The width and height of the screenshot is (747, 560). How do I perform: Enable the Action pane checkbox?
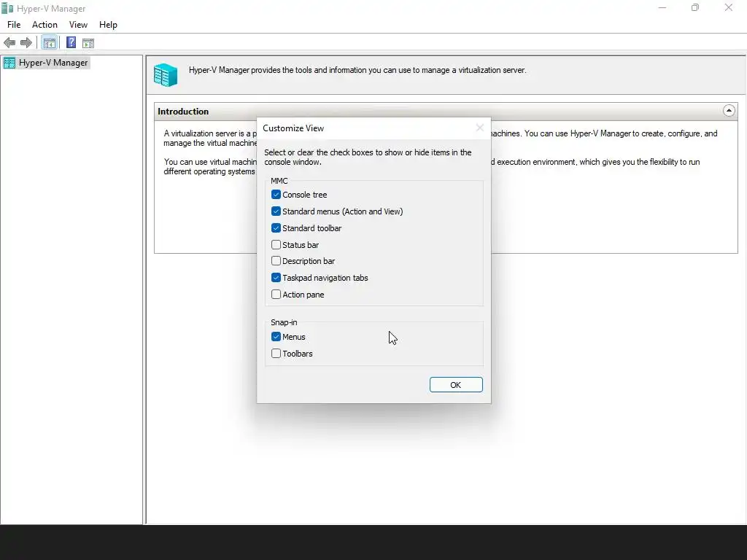[276, 295]
